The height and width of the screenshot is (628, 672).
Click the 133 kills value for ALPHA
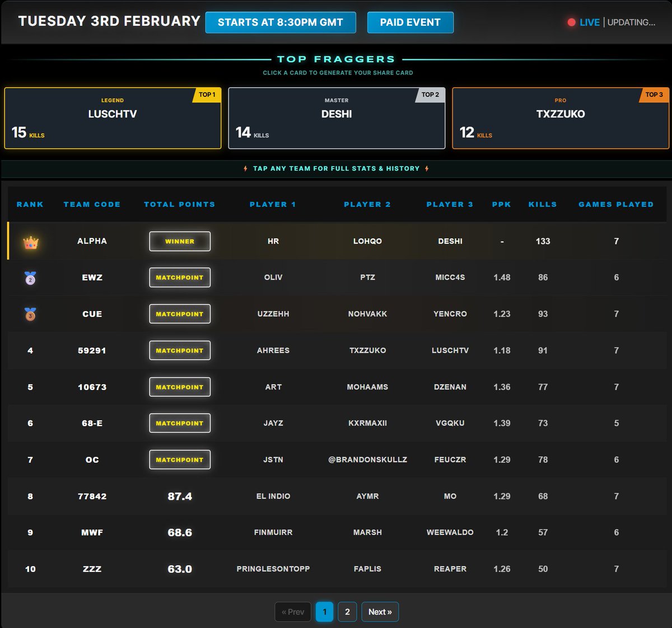(543, 241)
